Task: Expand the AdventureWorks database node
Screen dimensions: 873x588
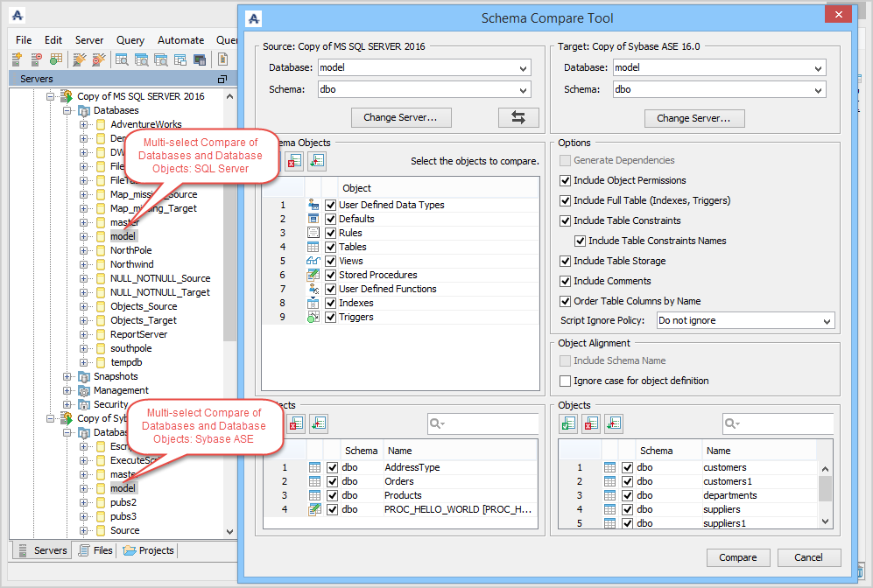Action: 83,124
